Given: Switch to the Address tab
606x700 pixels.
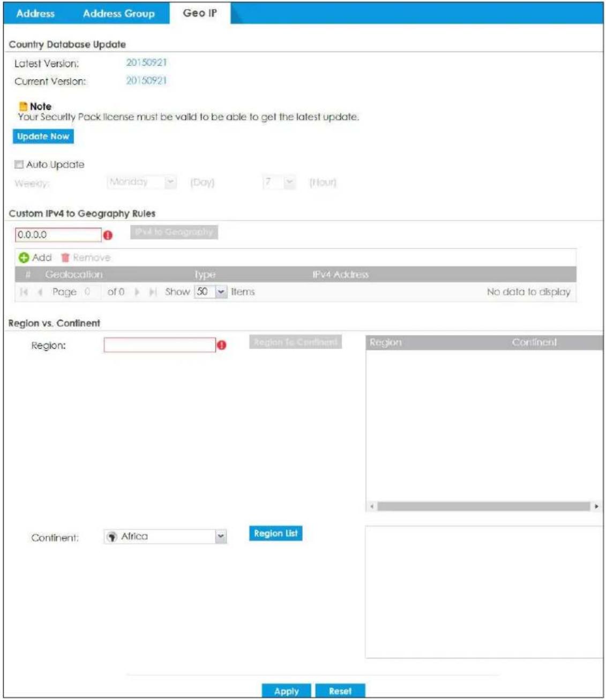Looking at the screenshot, I should (35, 13).
